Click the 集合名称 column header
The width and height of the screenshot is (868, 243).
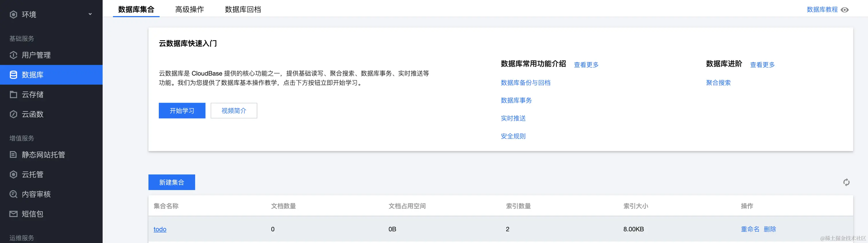tap(166, 206)
